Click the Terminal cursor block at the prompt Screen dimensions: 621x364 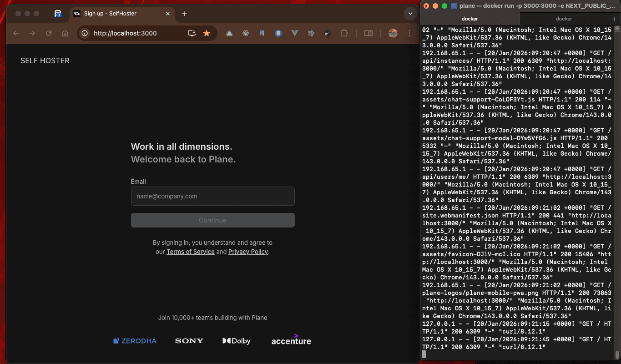(424, 354)
